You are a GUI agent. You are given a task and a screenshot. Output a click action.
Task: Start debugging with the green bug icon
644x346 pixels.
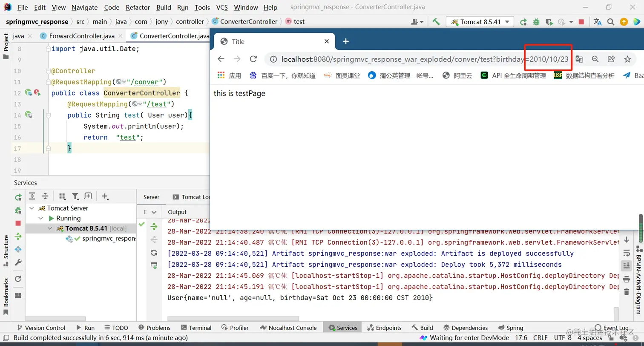point(536,22)
